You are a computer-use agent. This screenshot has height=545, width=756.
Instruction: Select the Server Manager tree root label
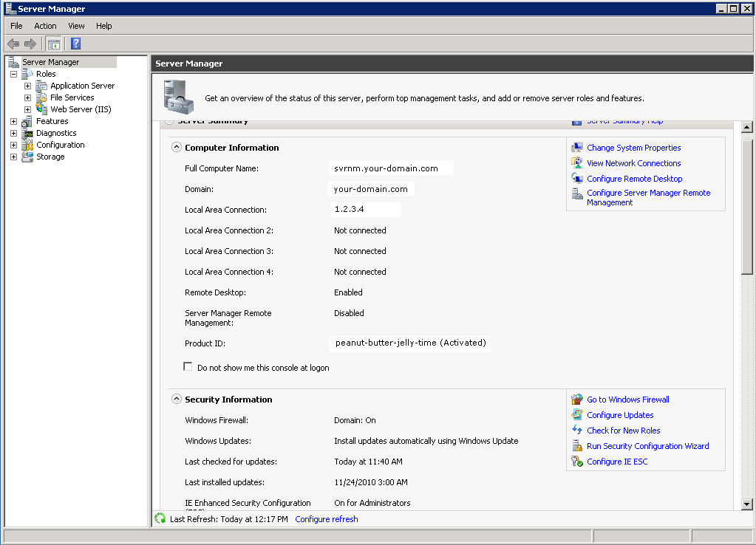(x=51, y=62)
